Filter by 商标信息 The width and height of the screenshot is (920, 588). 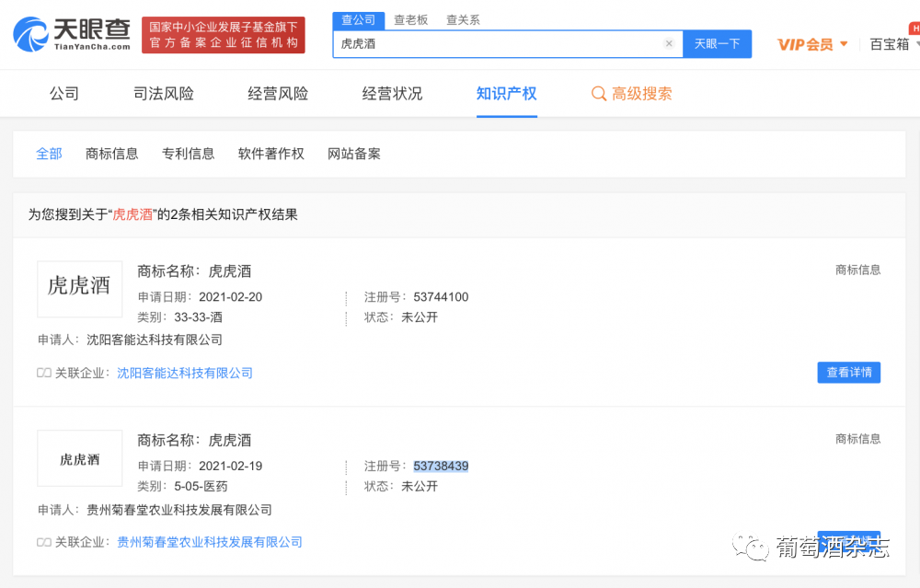111,154
